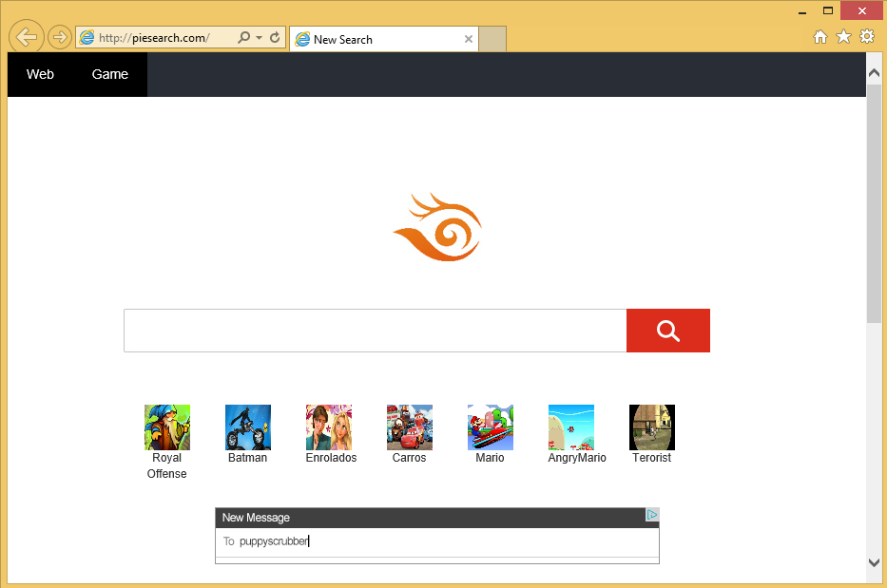This screenshot has width=887, height=588.
Task: Close the New Search tab
Action: click(469, 39)
